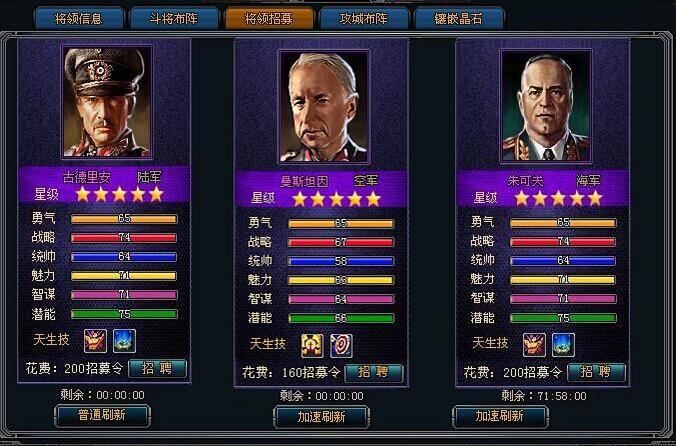Recruit Guderian with the 招聘 button
This screenshot has height=446, width=676.
[x=157, y=369]
